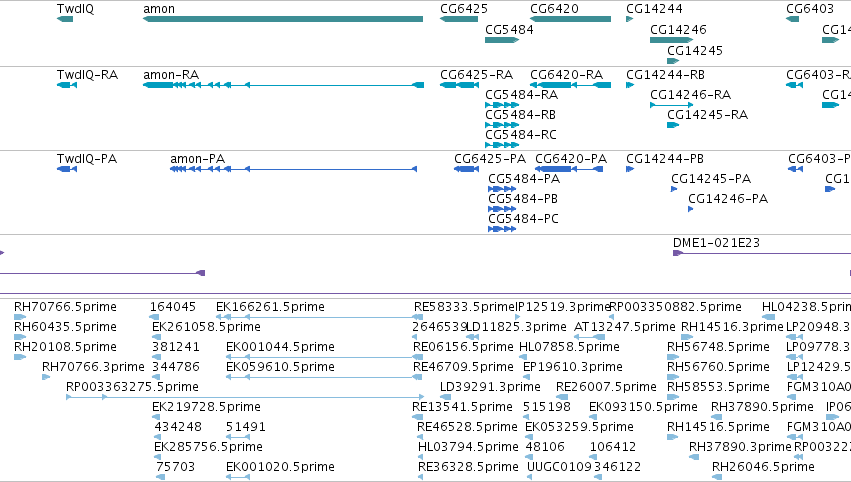Click the 344786 EST label
The image size is (851, 482).
click(x=176, y=367)
